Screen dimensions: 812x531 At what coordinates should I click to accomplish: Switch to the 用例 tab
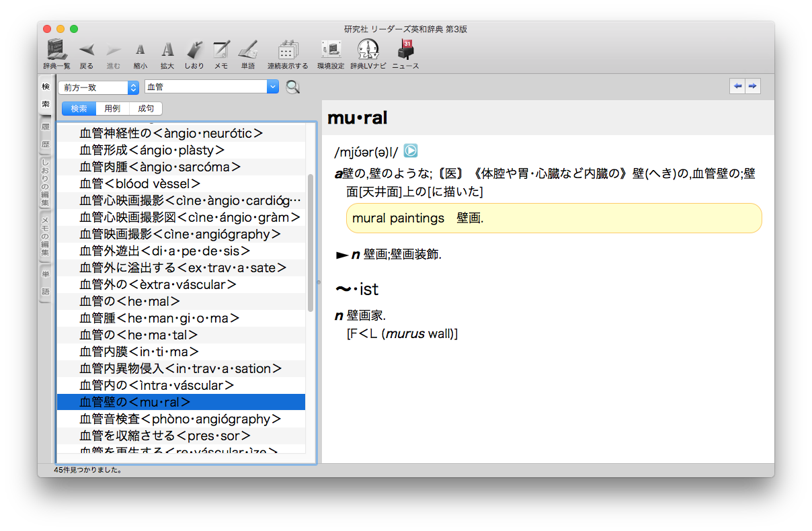[x=112, y=109]
